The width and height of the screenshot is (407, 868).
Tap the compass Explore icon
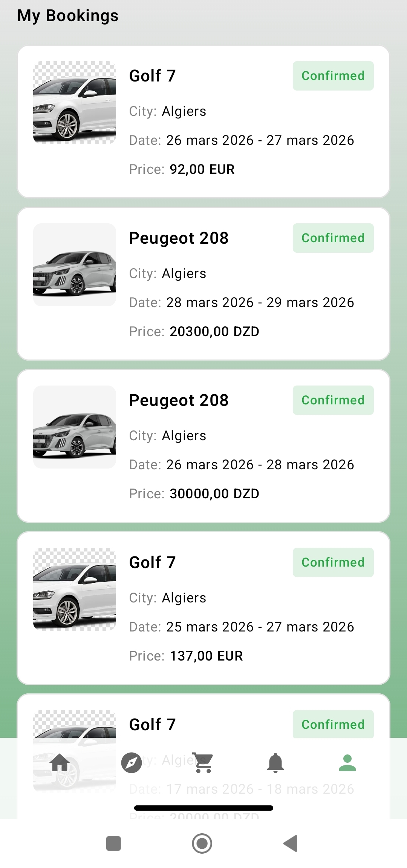(x=132, y=762)
